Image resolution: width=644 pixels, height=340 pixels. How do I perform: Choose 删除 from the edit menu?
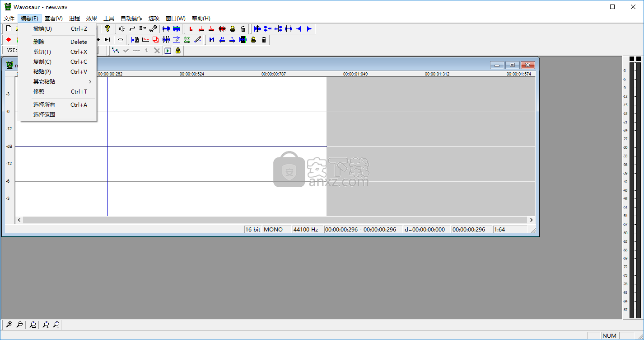(x=57, y=42)
